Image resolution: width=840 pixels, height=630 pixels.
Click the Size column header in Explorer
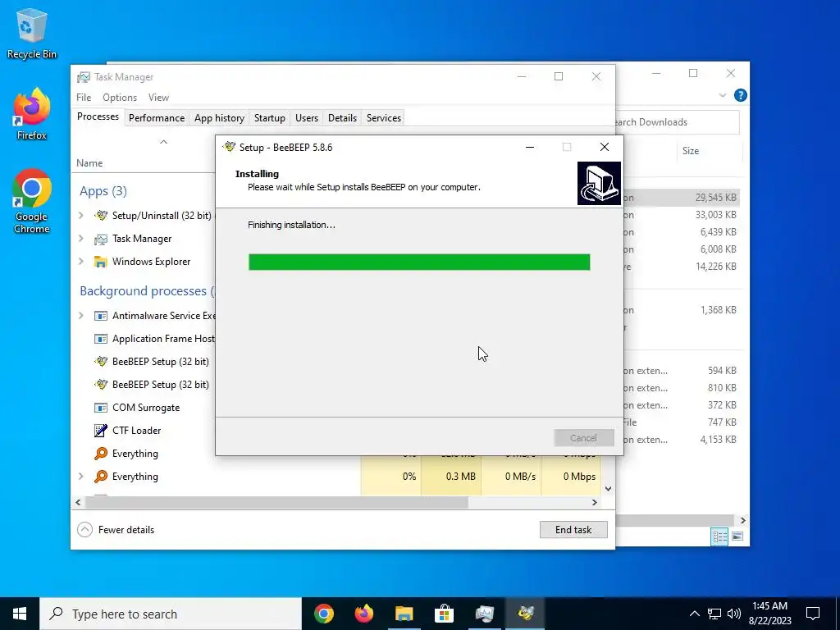[691, 151]
